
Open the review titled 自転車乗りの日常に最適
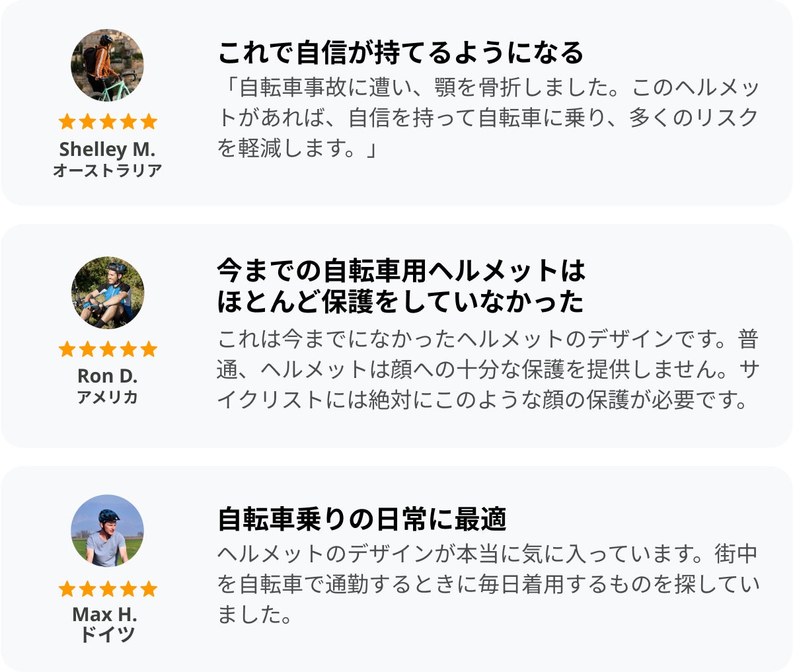coord(362,519)
